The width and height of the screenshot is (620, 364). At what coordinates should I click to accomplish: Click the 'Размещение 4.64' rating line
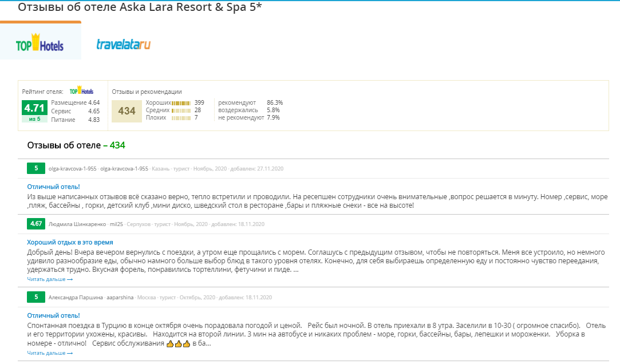tap(75, 103)
